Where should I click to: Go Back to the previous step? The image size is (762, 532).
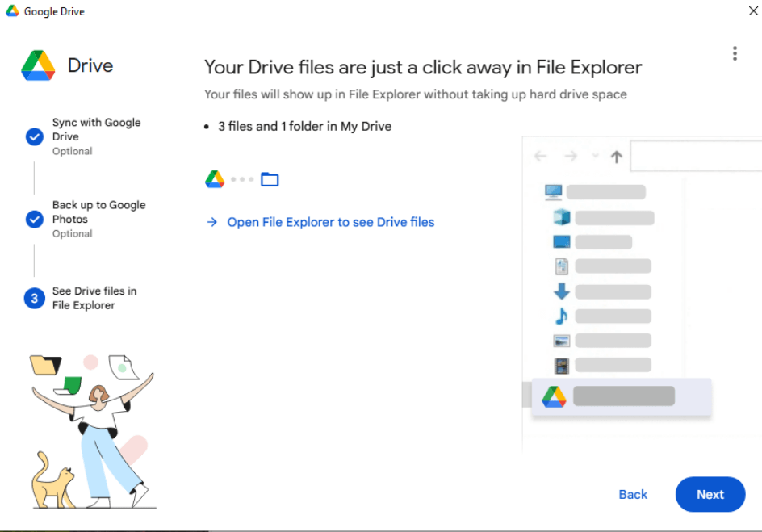pyautogui.click(x=633, y=494)
